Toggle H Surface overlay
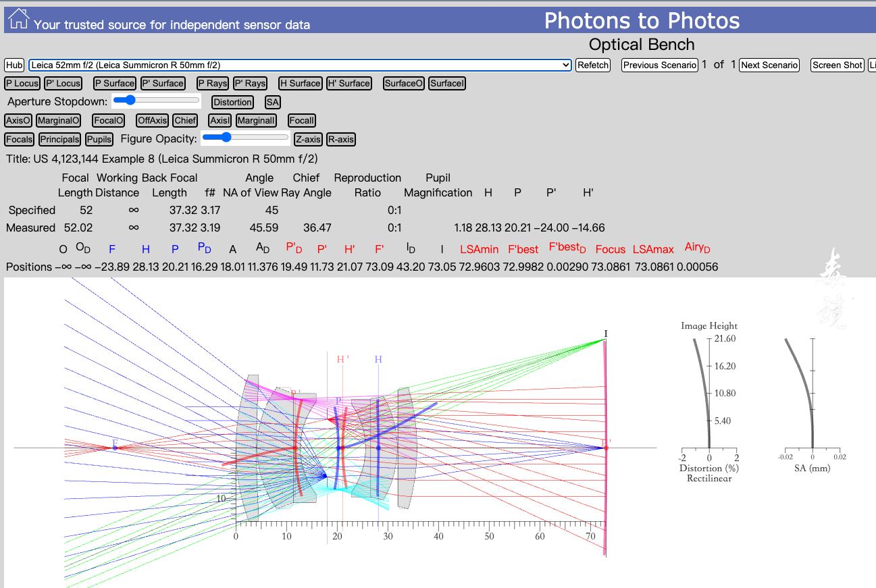Screen dimensions: 876x588 coord(300,84)
